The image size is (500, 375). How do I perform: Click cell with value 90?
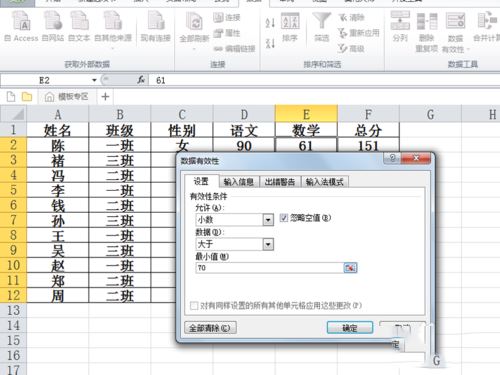[244, 145]
